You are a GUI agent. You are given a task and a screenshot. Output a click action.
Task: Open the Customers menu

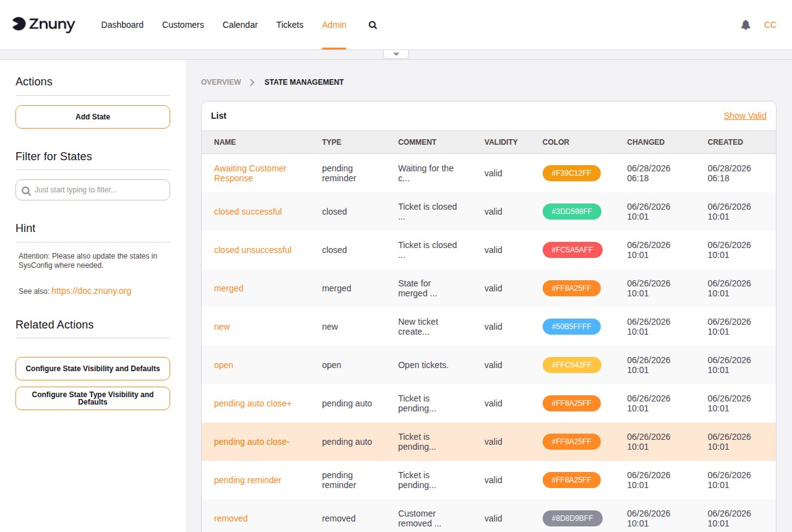click(183, 25)
